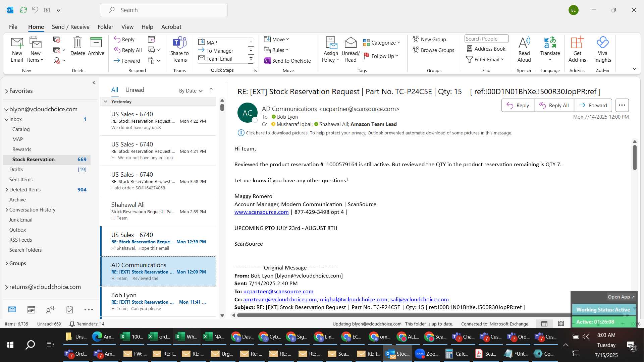Screen dimensions: 644x362
Task: Show All messages in the list
Action: click(x=115, y=90)
